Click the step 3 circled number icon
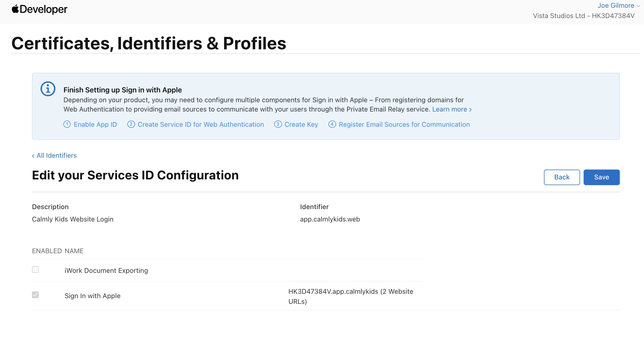Viewport: 644px width, 349px height. 278,124
